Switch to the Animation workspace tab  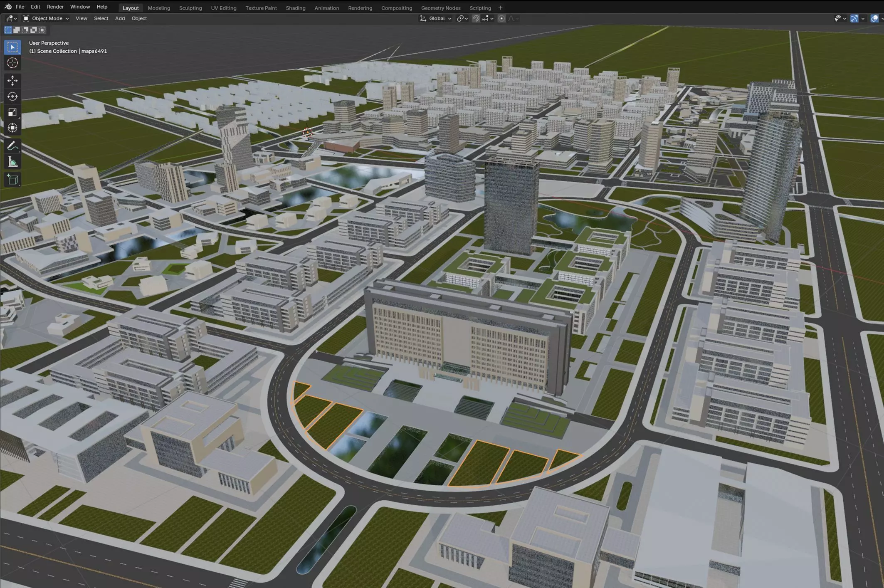tap(326, 8)
